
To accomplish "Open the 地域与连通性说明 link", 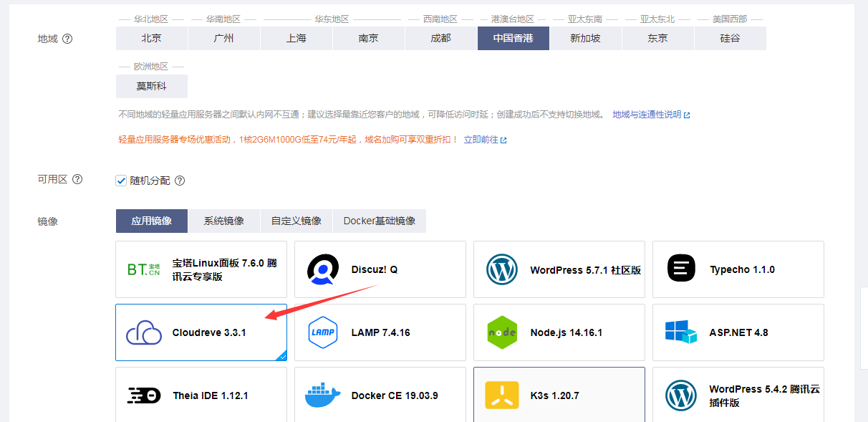I will 647,115.
